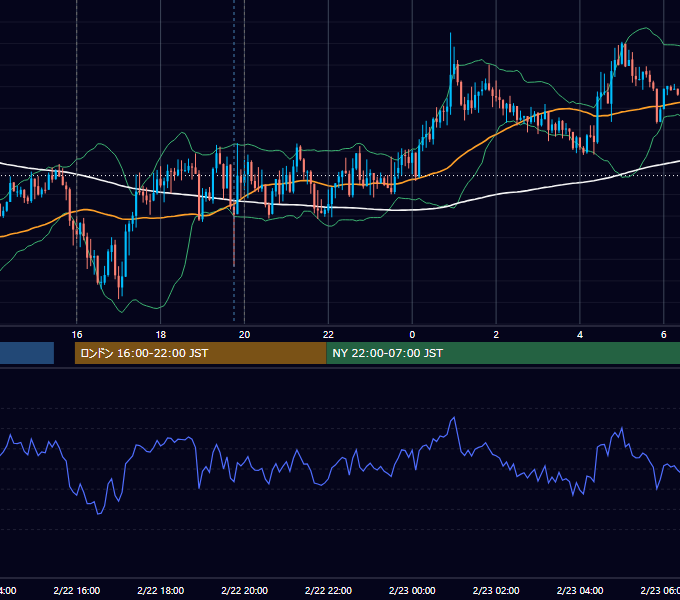Screen dimensions: 680x600
Task: Click the 16 hour label on price chart axis
Action: pos(77,335)
